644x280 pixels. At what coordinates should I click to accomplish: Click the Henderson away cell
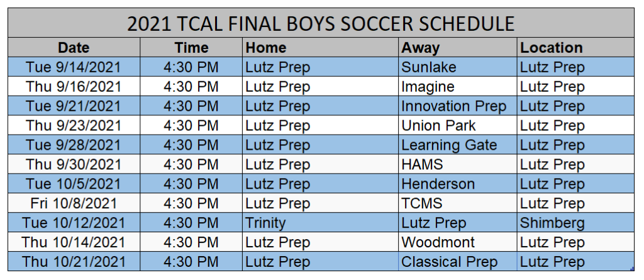[x=458, y=183]
